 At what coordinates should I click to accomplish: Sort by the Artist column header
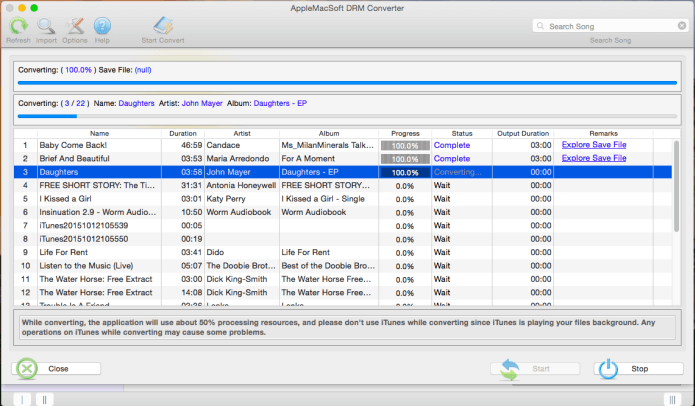coord(242,133)
